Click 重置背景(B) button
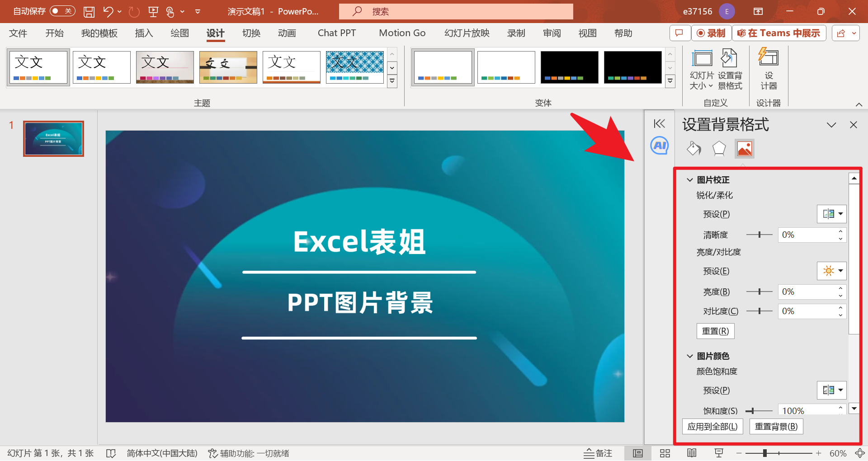This screenshot has height=461, width=868. pyautogui.click(x=776, y=426)
